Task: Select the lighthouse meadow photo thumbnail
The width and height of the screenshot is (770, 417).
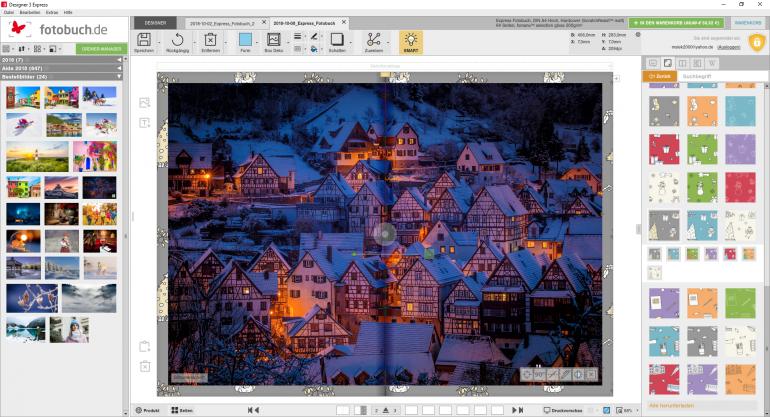Action: pyautogui.click(x=37, y=157)
